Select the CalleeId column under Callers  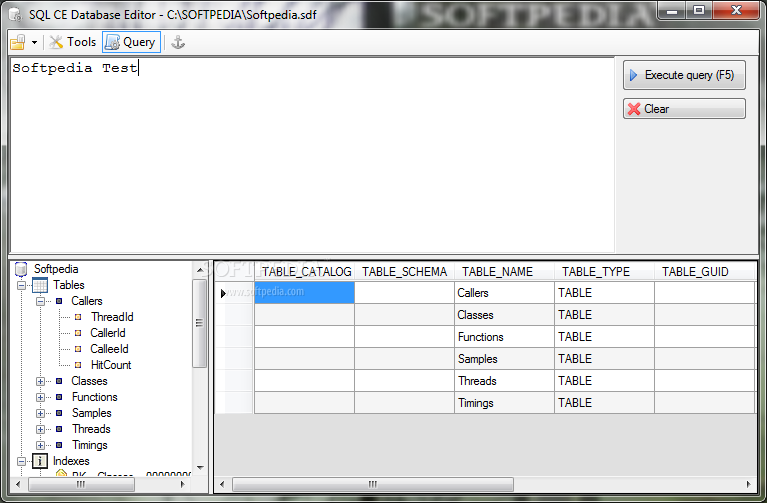pos(109,349)
